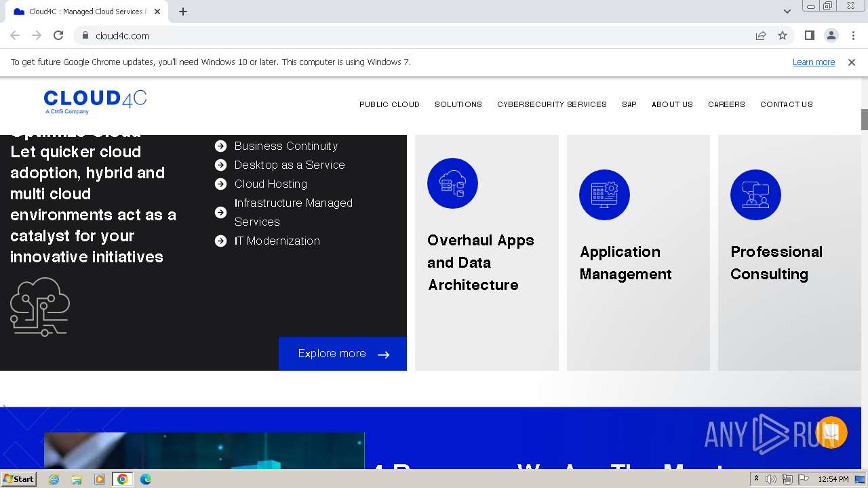Launch Internet Explorer from the taskbar
This screenshot has width=868, height=488.
[x=54, y=479]
